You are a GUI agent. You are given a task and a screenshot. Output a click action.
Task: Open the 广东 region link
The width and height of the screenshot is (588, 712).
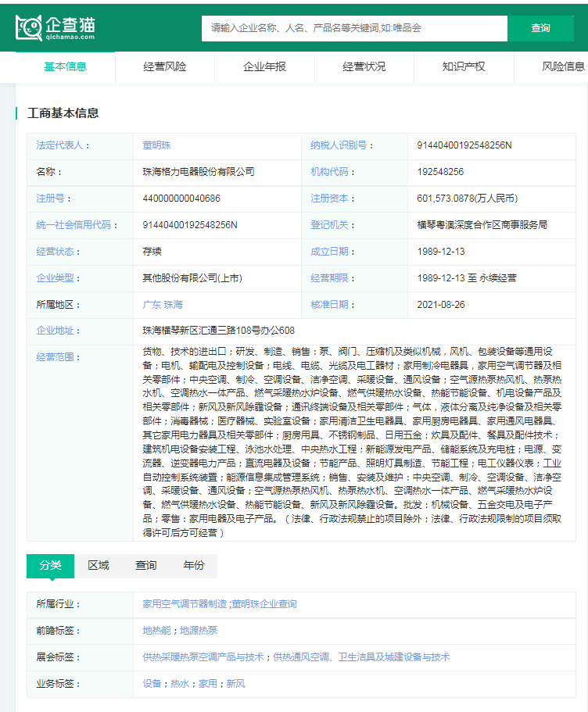click(152, 305)
